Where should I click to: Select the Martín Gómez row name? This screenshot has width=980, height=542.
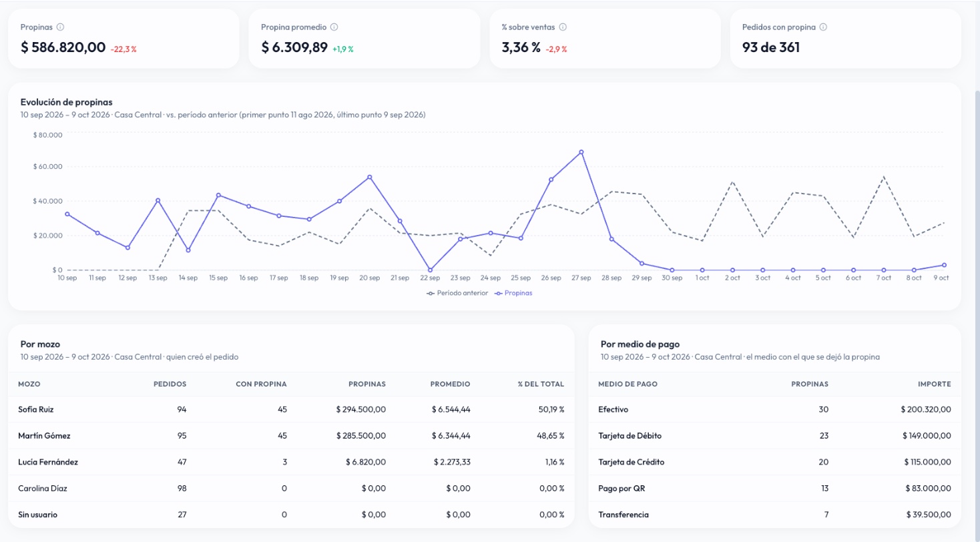[x=44, y=436]
